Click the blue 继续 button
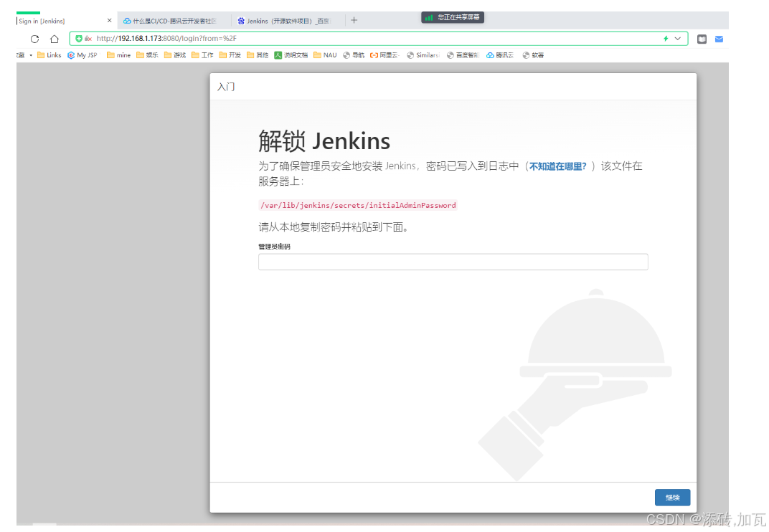Image resolution: width=769 pixels, height=532 pixels. [672, 497]
